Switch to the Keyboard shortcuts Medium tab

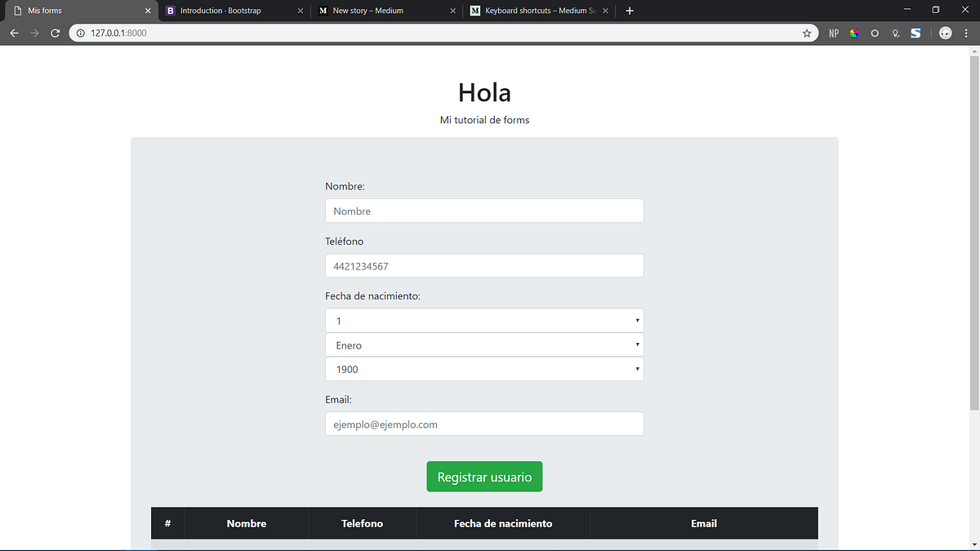tap(538, 11)
